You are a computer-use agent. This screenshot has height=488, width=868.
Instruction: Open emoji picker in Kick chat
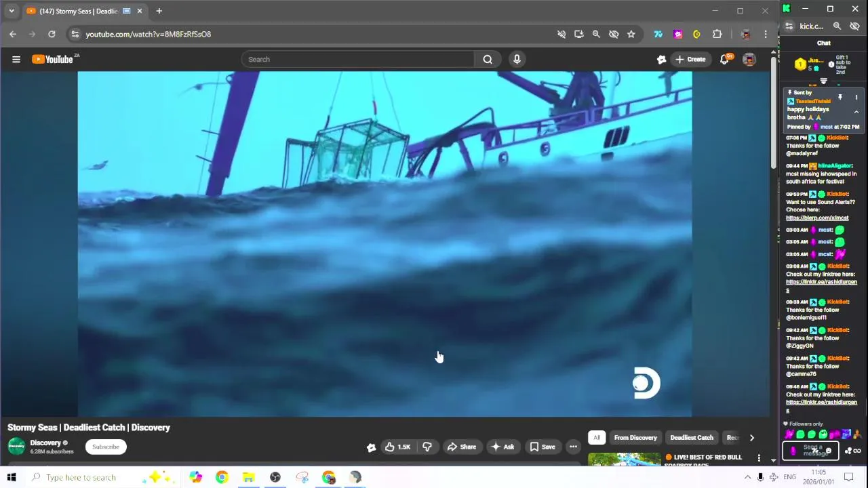coord(828,451)
